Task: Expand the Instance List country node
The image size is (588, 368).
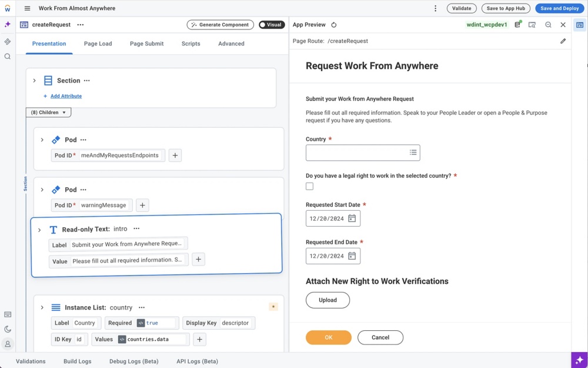Action: click(x=42, y=307)
